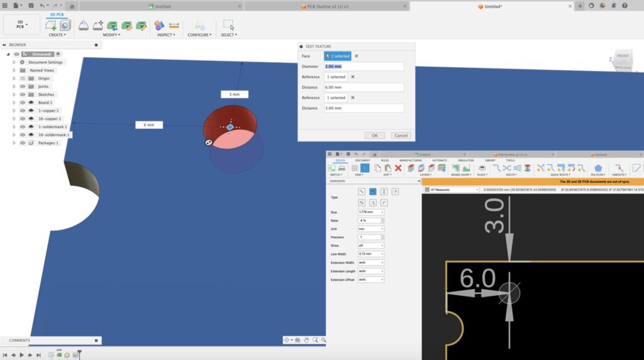The height and width of the screenshot is (360, 644).
Task: Click the red X delete icon
Action: [x=398, y=168]
